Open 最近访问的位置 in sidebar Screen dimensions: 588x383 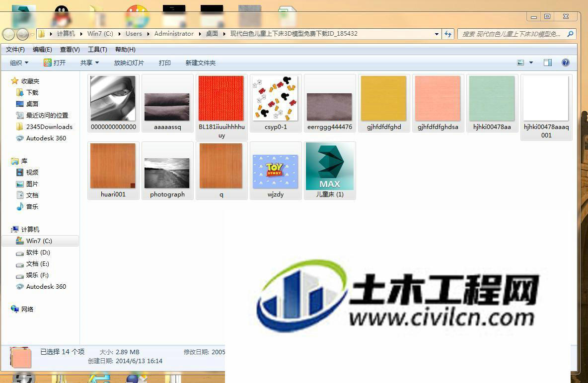tap(42, 116)
